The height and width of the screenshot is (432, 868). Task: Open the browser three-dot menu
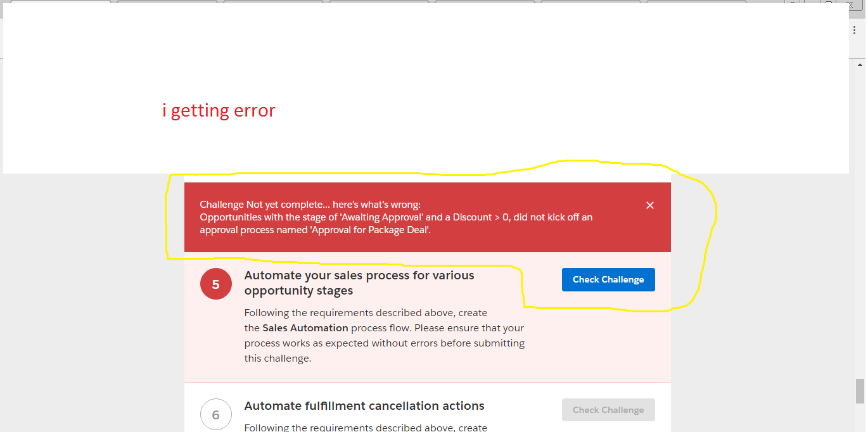855,30
